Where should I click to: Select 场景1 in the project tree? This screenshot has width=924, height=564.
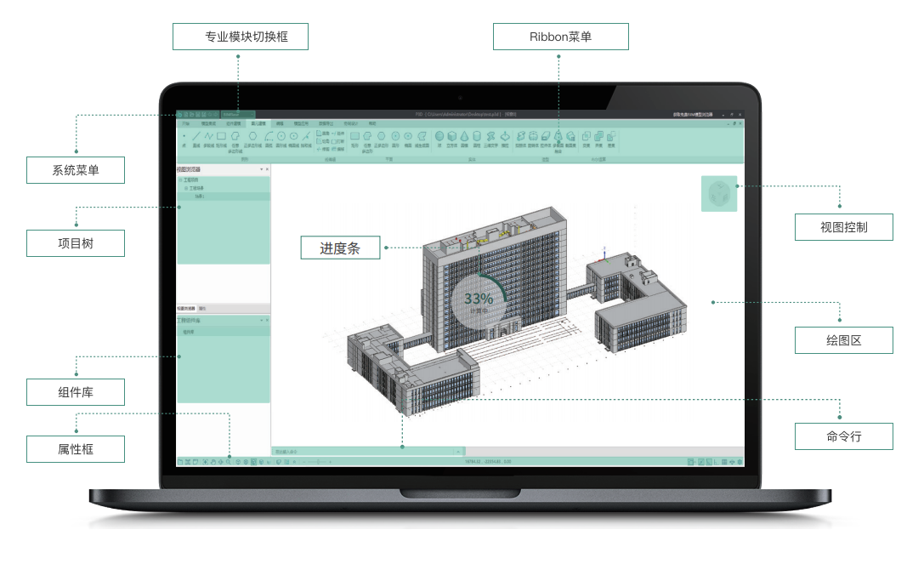tap(199, 197)
